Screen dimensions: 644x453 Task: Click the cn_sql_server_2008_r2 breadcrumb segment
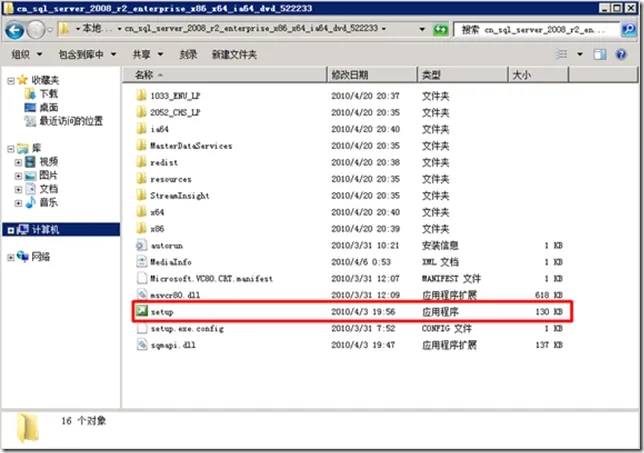pyautogui.click(x=251, y=29)
